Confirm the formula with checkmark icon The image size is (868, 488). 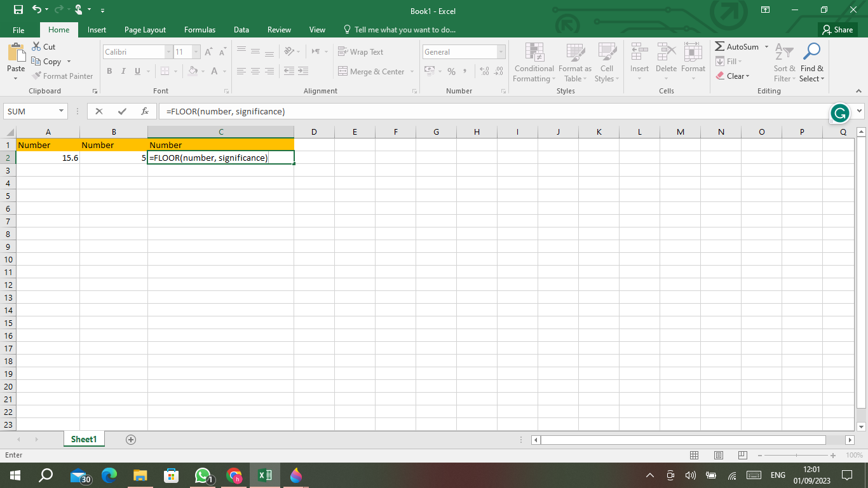click(x=122, y=111)
